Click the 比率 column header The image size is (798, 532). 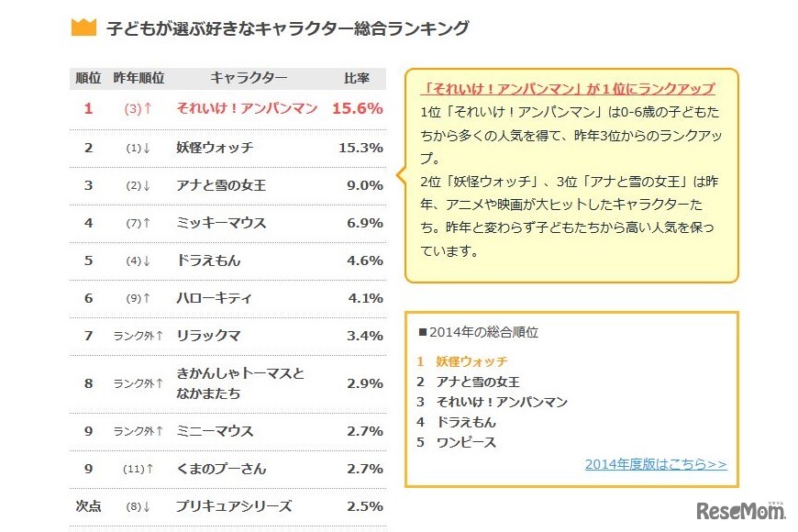click(x=356, y=78)
